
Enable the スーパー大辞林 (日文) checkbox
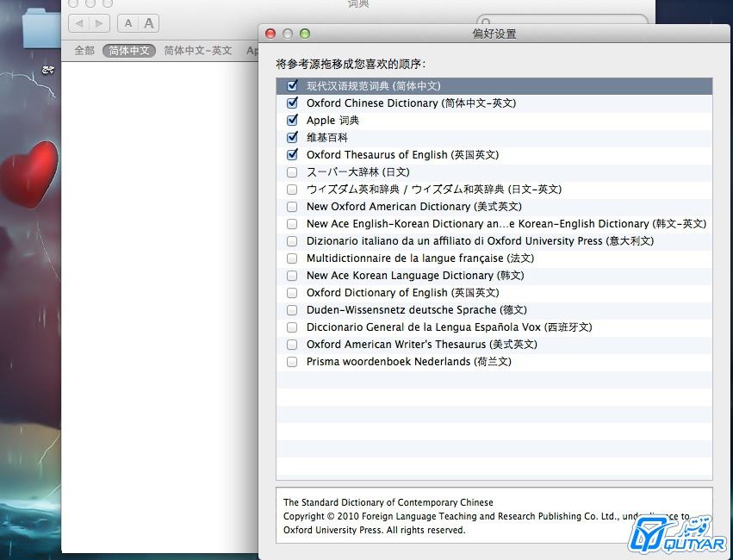pyautogui.click(x=292, y=172)
